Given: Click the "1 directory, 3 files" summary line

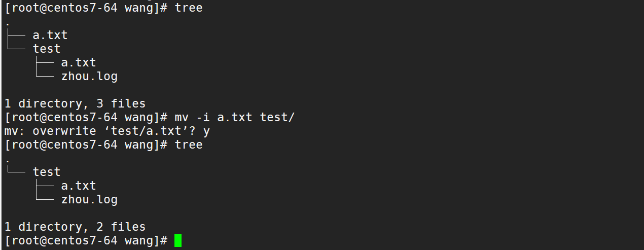Looking at the screenshot, I should click(75, 104).
